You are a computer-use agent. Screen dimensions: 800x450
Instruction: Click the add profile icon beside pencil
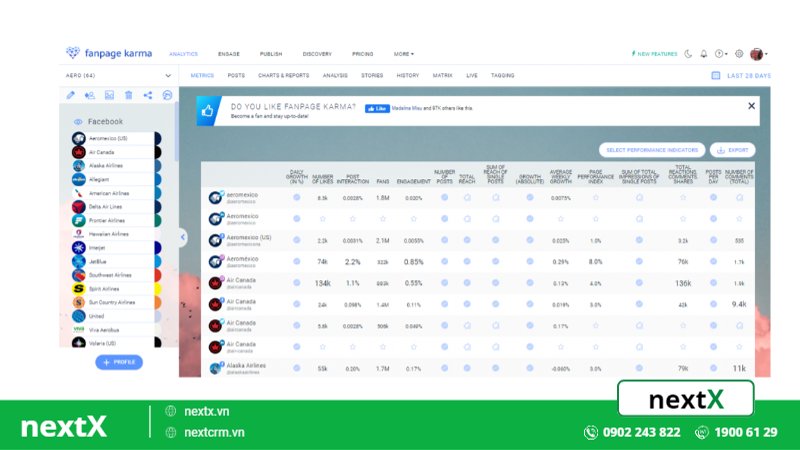[x=90, y=95]
